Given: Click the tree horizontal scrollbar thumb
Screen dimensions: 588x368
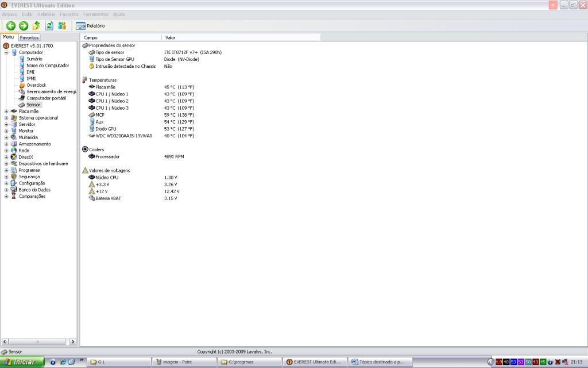Looking at the screenshot, I should click(37, 342).
